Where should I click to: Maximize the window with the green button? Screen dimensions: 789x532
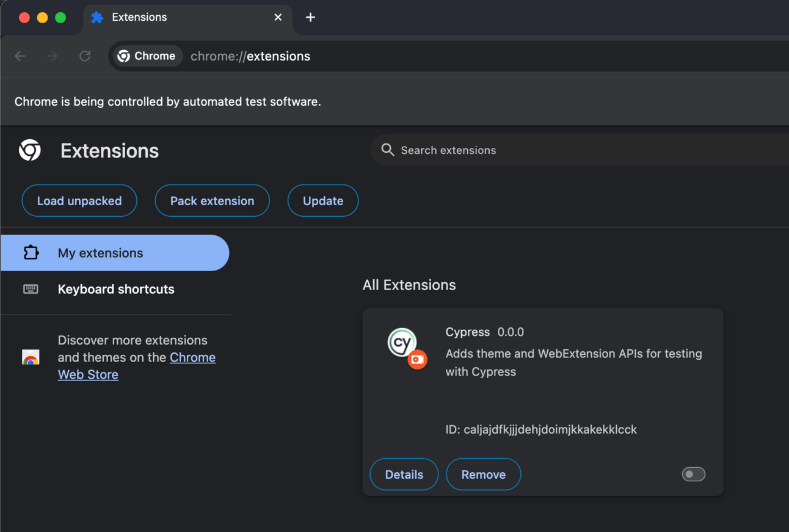pos(60,17)
